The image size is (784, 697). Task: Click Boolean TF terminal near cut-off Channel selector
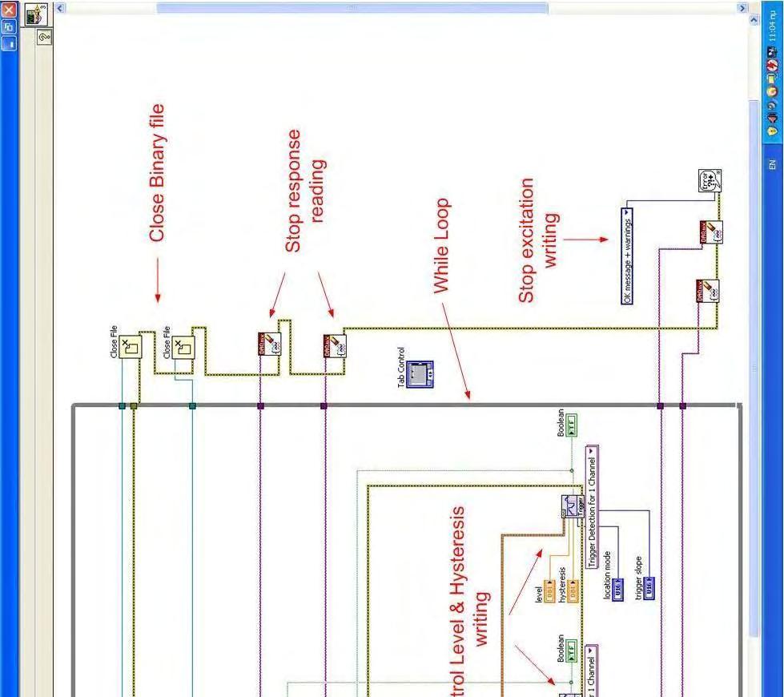click(572, 651)
